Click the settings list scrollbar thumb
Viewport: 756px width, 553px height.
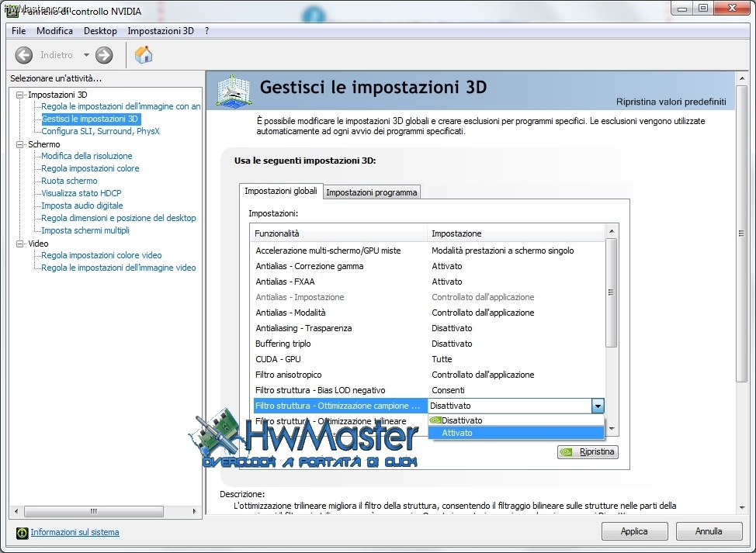[x=612, y=292]
